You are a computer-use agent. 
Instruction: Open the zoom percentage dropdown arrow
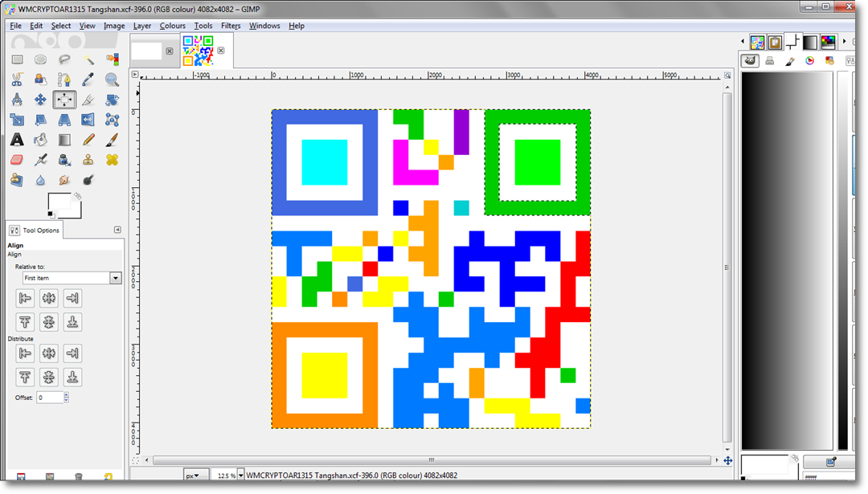tap(241, 476)
